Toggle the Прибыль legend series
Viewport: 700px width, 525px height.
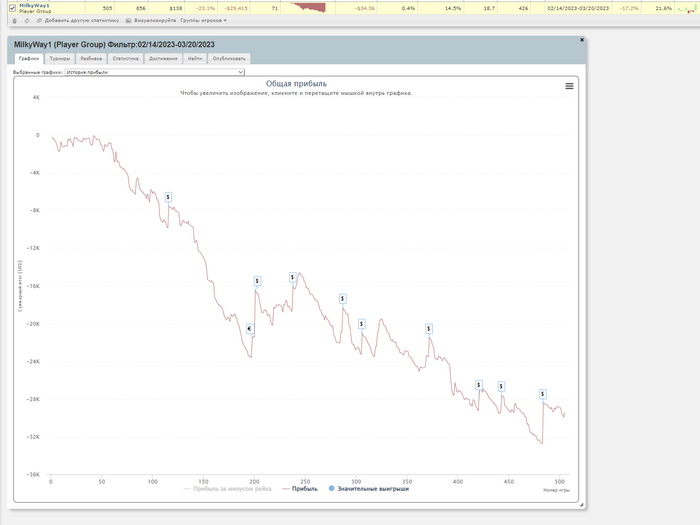[300, 489]
